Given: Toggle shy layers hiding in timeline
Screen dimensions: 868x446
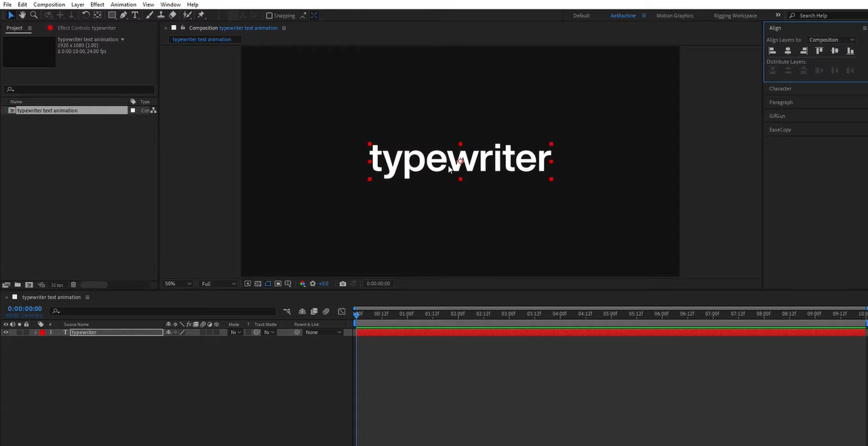Looking at the screenshot, I should [x=301, y=312].
